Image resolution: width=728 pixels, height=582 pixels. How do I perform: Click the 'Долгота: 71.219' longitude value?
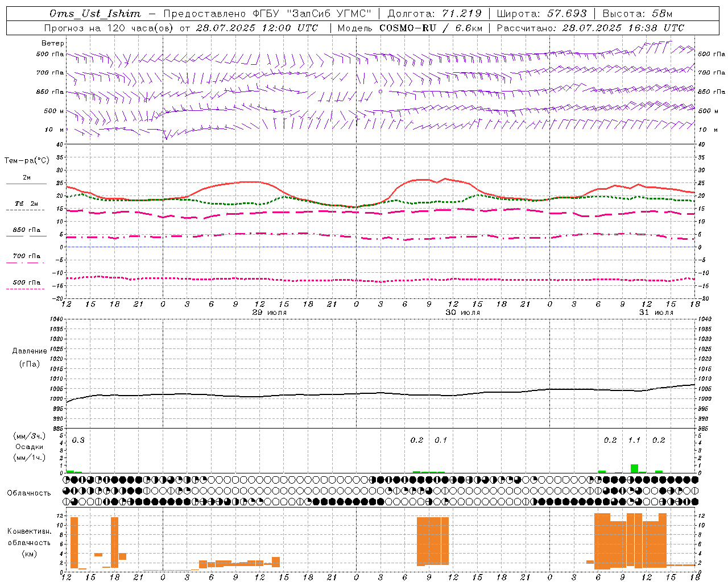click(435, 14)
